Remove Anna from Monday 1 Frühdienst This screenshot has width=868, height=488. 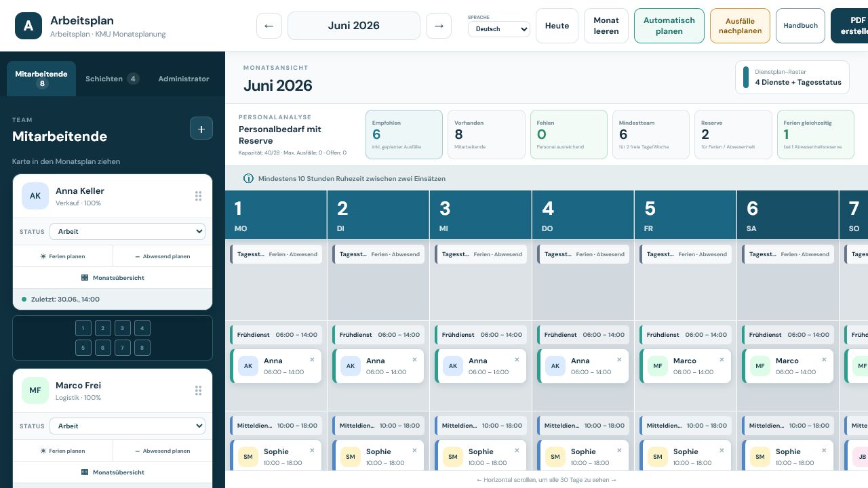312,360
